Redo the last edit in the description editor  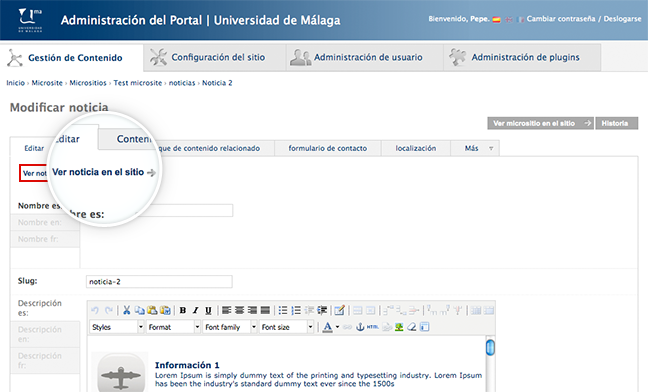tap(109, 310)
